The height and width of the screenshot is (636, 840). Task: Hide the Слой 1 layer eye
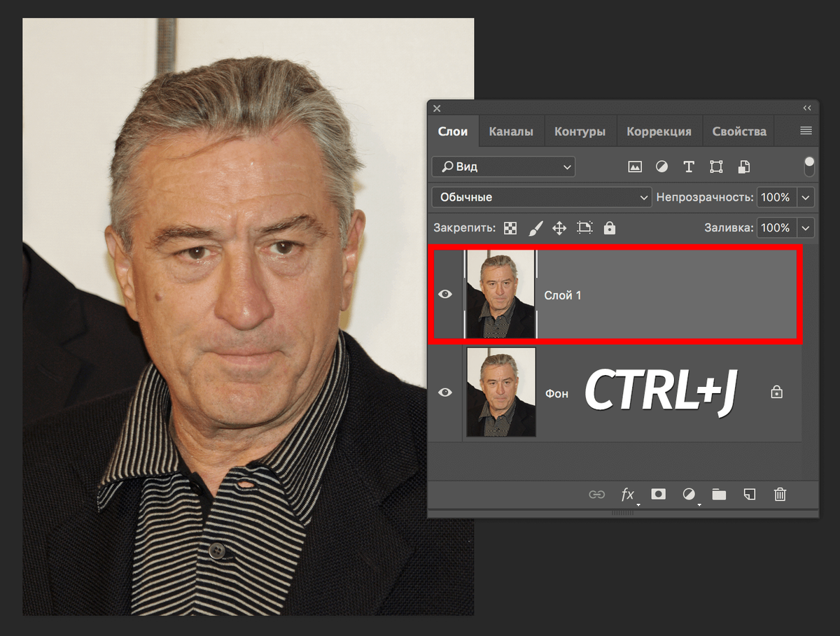pos(445,295)
